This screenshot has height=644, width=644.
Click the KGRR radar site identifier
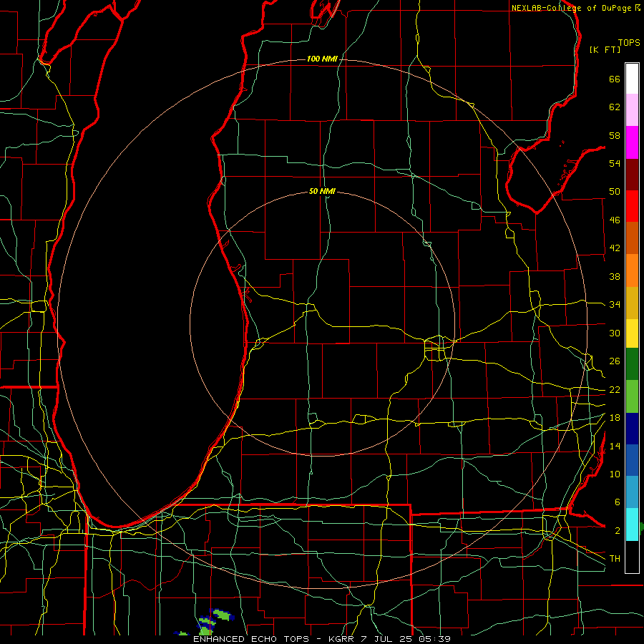341,639
